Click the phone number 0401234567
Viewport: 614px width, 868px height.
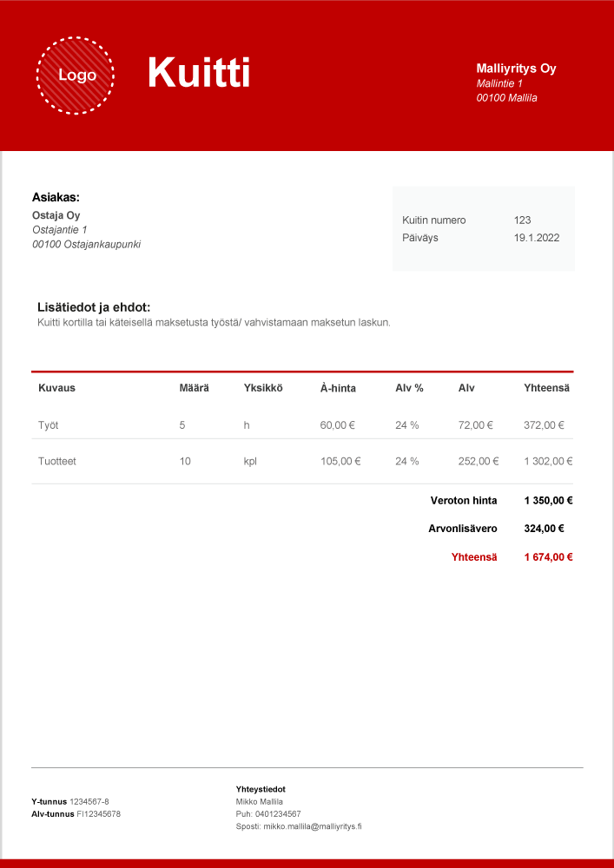(278, 814)
